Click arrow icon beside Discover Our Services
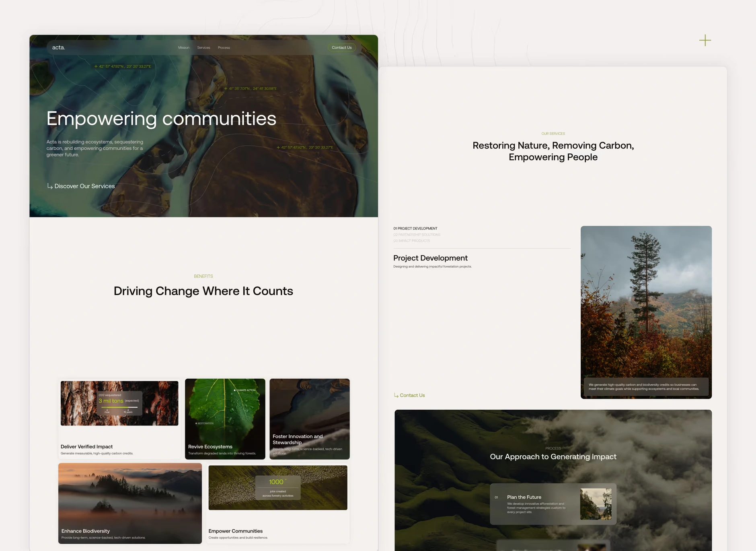 click(x=50, y=186)
